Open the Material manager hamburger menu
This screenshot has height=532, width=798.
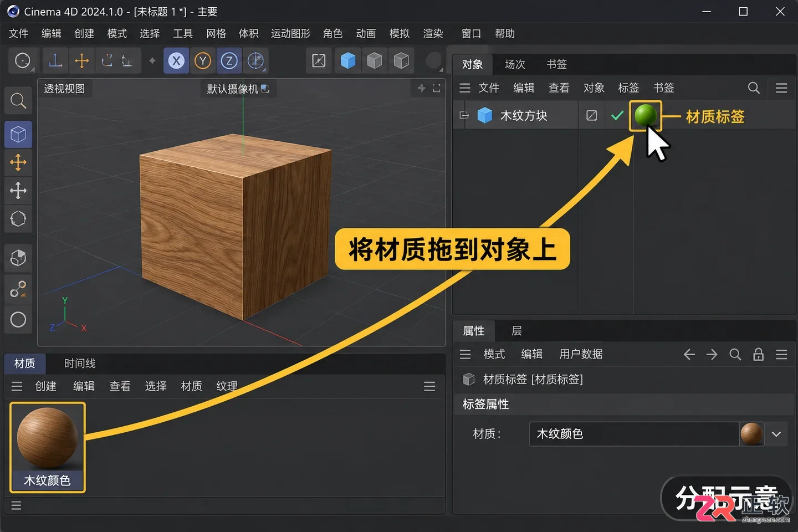click(17, 386)
